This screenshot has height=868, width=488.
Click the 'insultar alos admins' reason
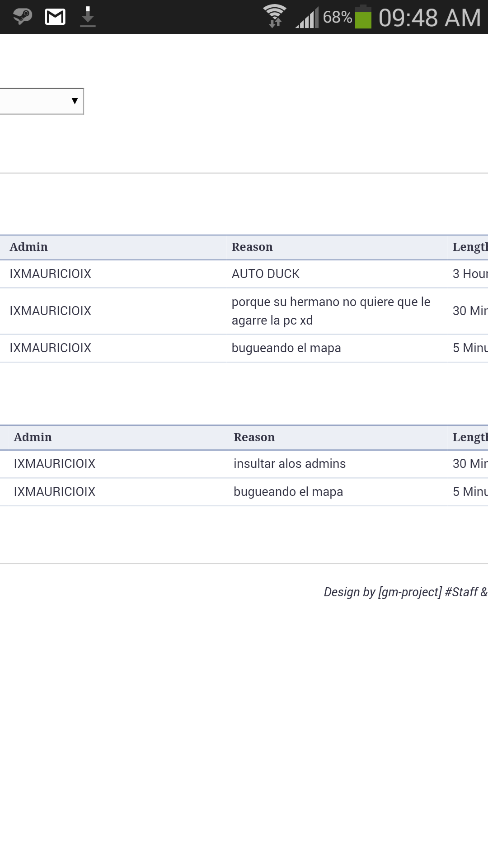(x=290, y=464)
